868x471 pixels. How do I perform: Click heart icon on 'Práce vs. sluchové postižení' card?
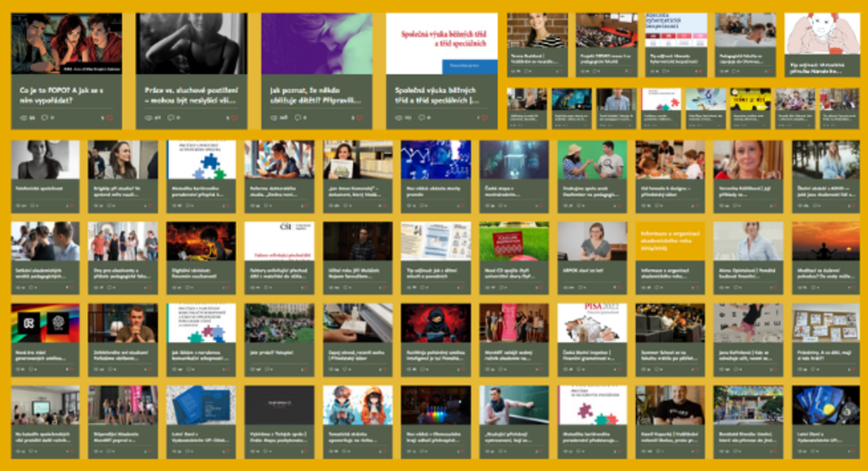(234, 118)
